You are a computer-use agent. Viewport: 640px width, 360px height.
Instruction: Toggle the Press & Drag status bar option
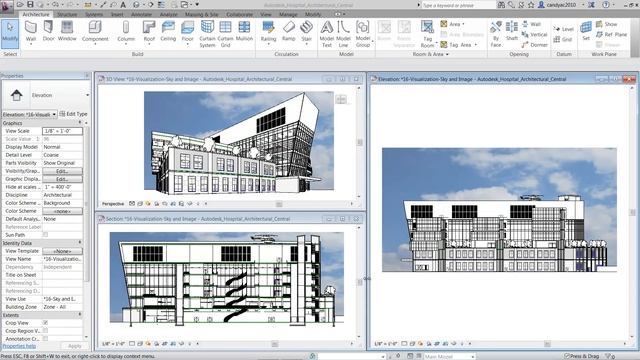(581, 356)
